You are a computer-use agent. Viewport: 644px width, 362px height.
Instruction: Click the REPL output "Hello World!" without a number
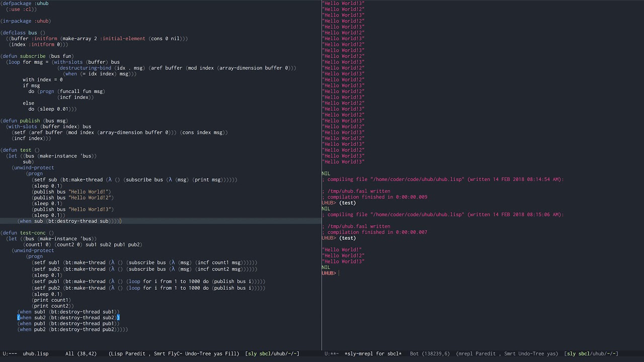point(342,250)
